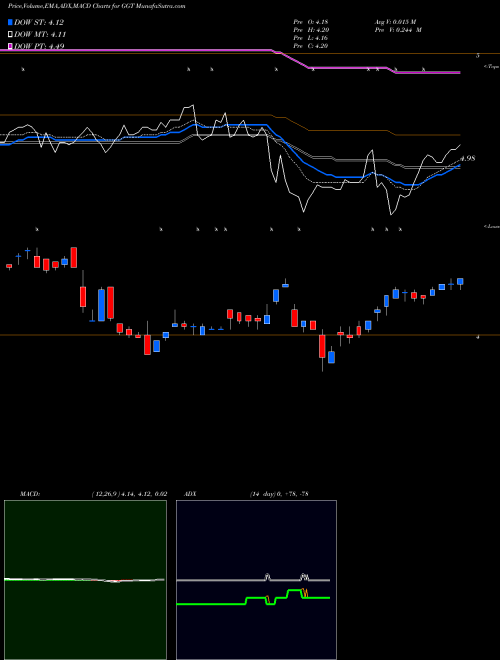Click the 'Pre L: 4.16' value
The width and height of the screenshot is (500, 660).
pyautogui.click(x=311, y=38)
